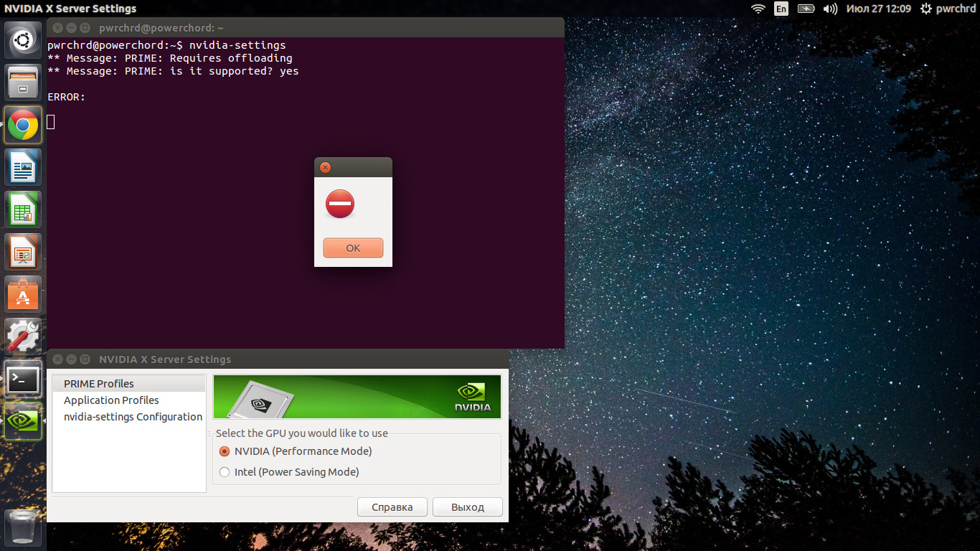Click OK in the error dialog
The height and width of the screenshot is (551, 980).
353,248
